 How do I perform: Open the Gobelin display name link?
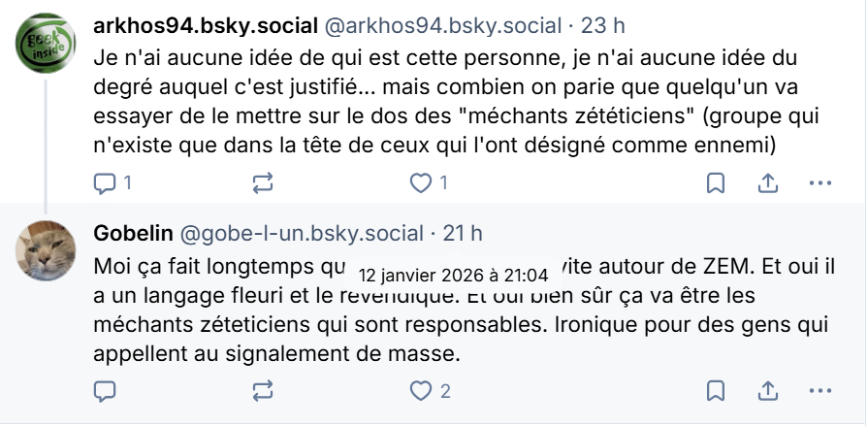(x=133, y=234)
